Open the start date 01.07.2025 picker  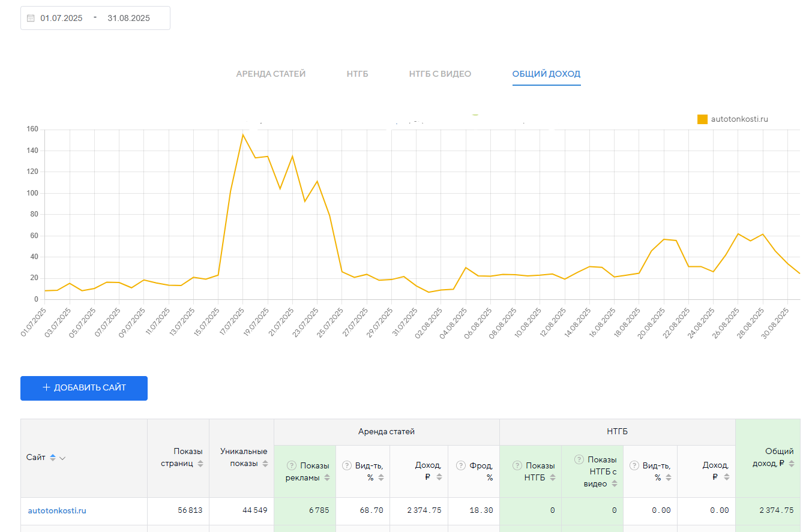[x=61, y=18]
